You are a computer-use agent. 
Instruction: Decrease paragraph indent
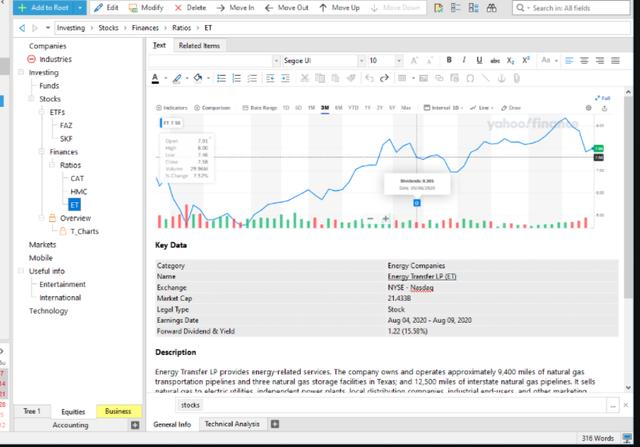pos(270,78)
